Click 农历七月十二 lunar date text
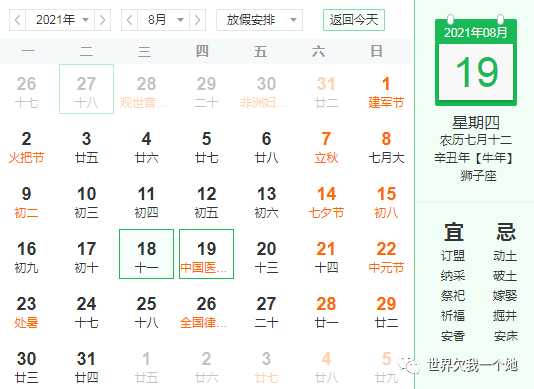534x389 pixels. coord(476,140)
